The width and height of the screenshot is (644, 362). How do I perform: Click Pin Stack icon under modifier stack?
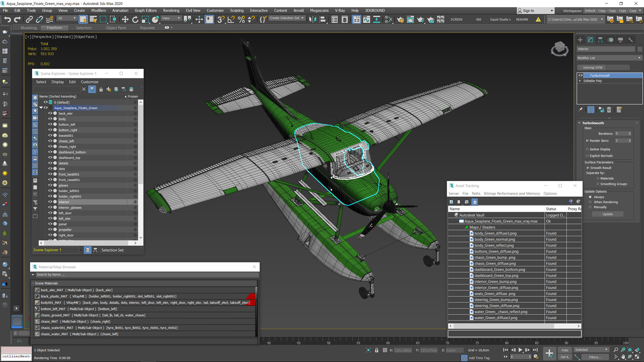pos(581,110)
